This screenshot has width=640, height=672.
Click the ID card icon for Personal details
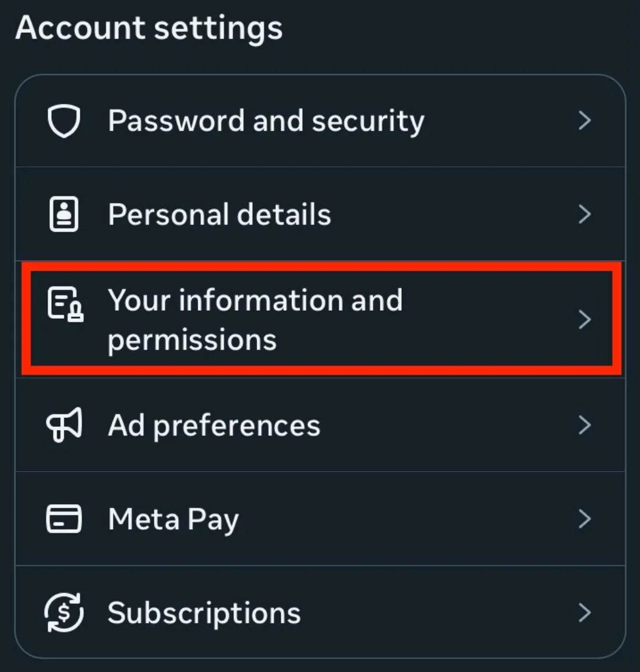64,215
